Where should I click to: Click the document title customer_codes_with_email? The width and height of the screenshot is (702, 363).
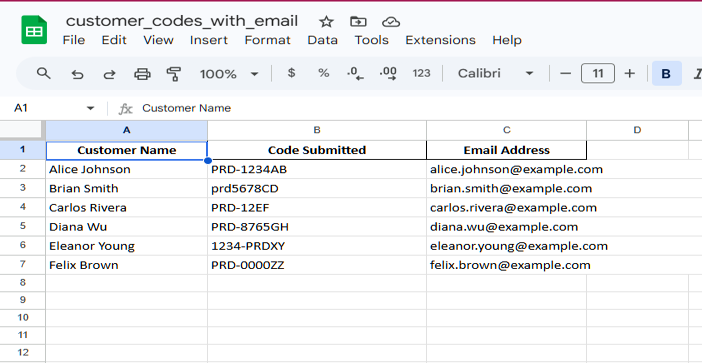182,21
